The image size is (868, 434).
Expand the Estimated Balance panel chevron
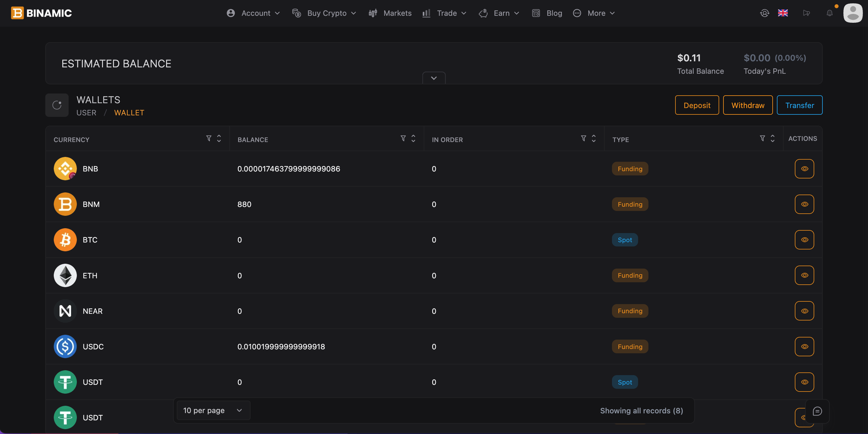point(434,78)
